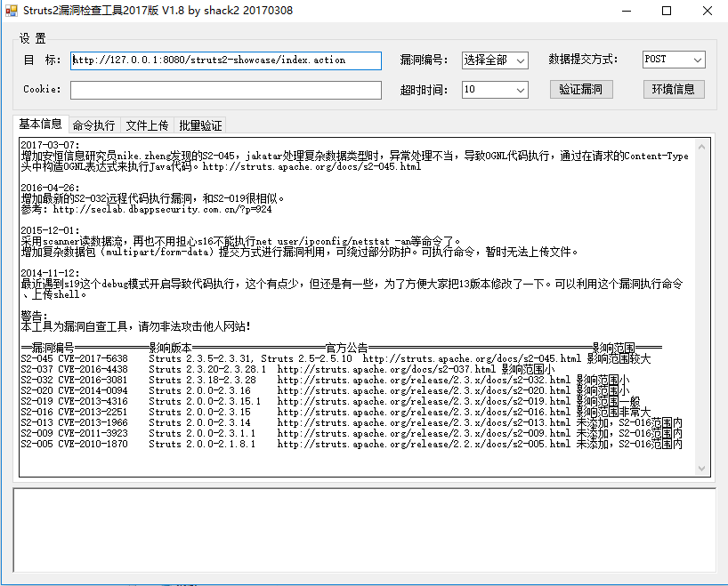
Task: Minimize the Struts2 tool window
Action: [627, 11]
